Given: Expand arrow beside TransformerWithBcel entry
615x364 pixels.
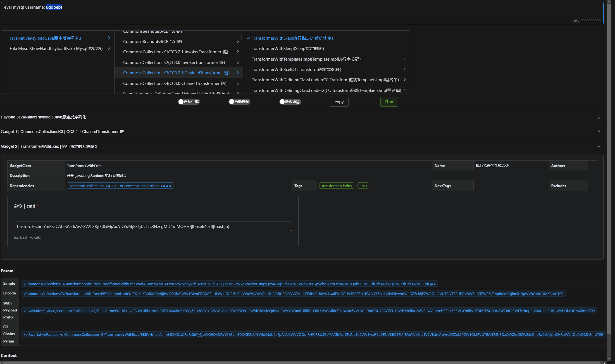Looking at the screenshot, I should tap(404, 69).
